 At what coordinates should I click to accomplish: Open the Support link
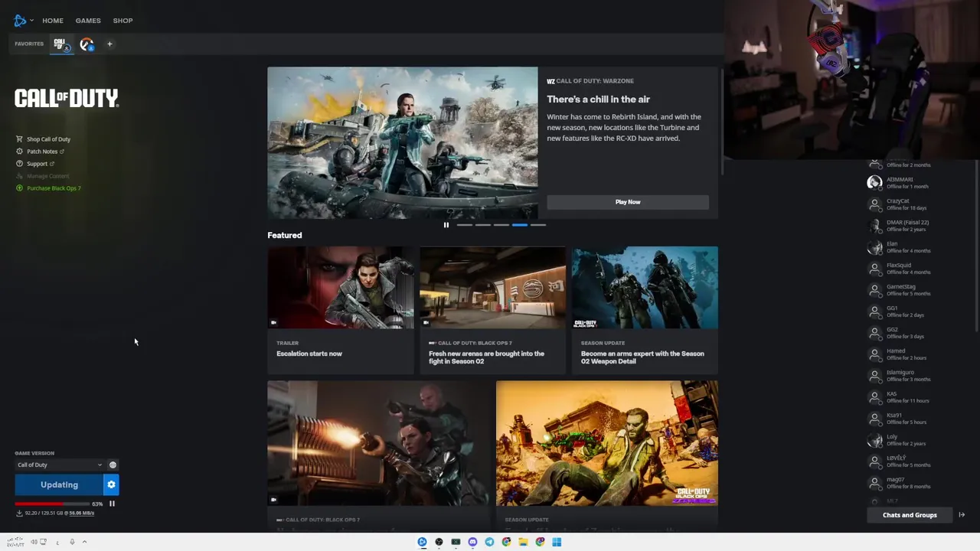click(x=35, y=164)
